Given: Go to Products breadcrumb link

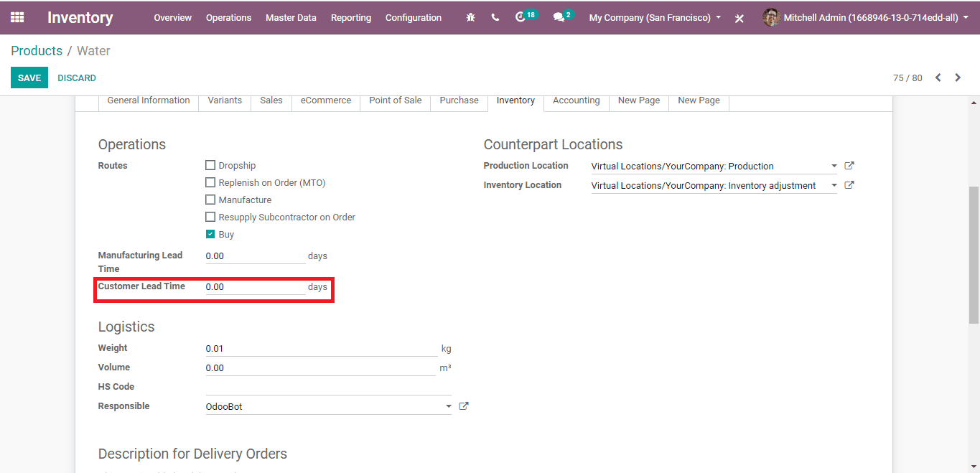Looking at the screenshot, I should [x=37, y=51].
